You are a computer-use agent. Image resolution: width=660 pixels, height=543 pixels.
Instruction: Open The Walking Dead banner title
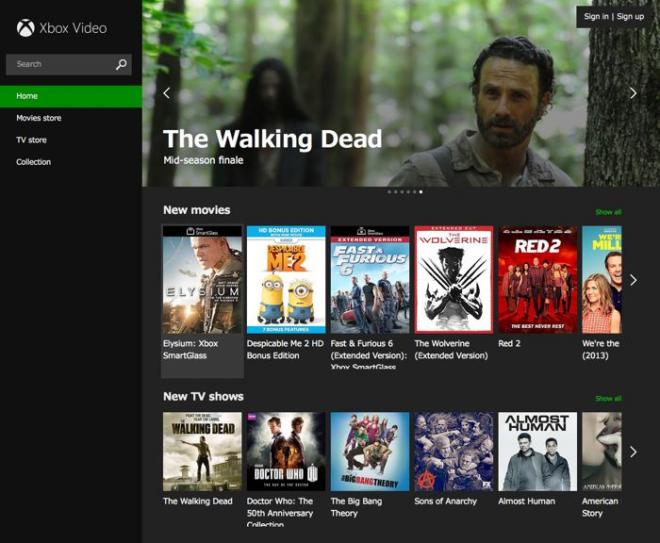[x=272, y=139]
